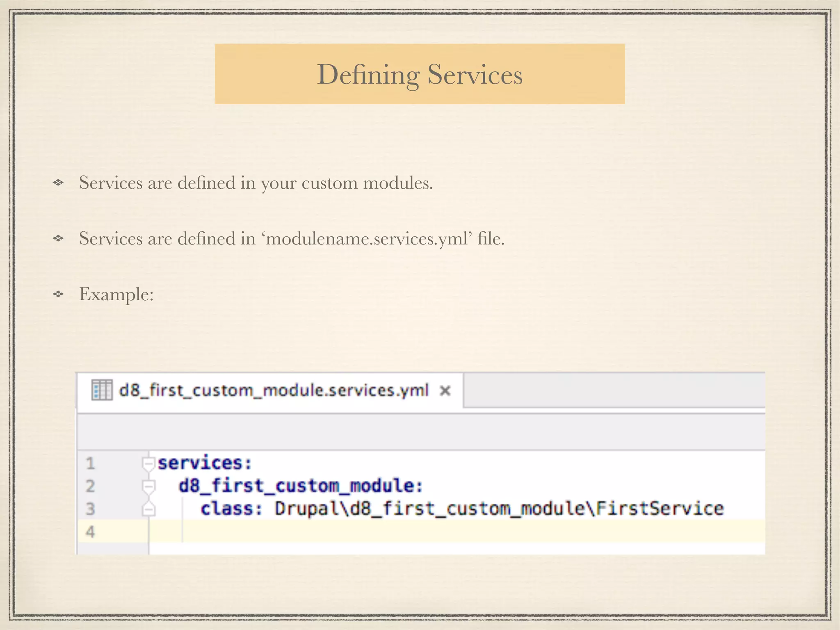Collapse the 'services:' fold marker on line 1
The image size is (840, 630).
click(x=148, y=464)
